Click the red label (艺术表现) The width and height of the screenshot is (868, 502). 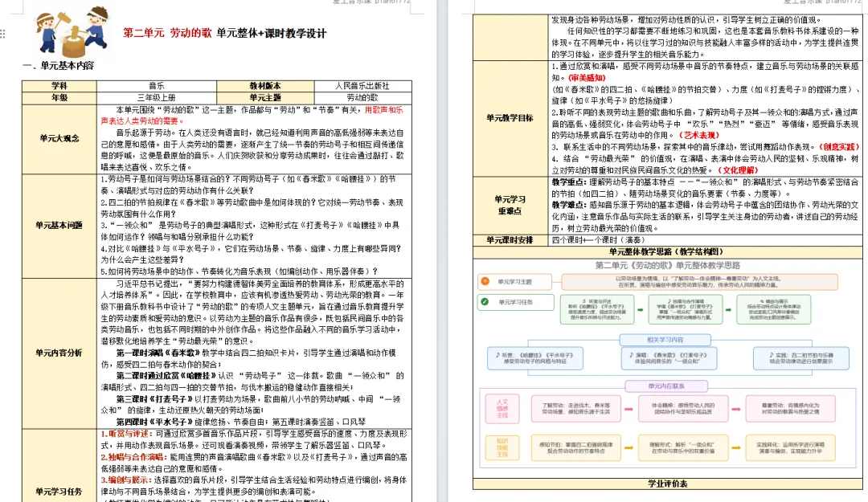click(698, 135)
